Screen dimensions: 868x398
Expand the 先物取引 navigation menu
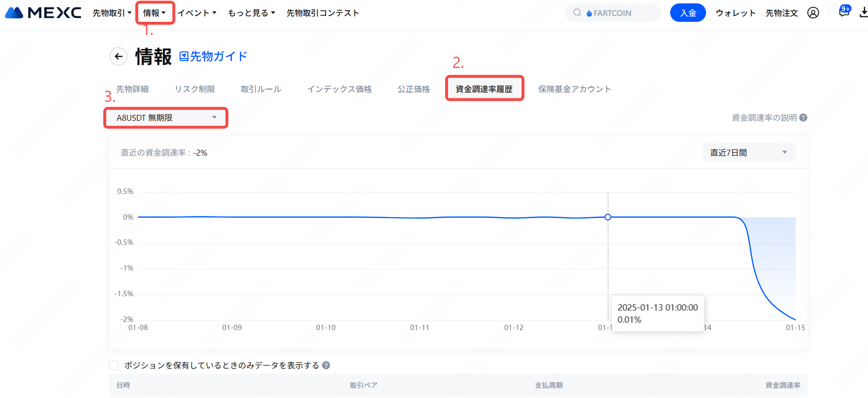coord(112,13)
